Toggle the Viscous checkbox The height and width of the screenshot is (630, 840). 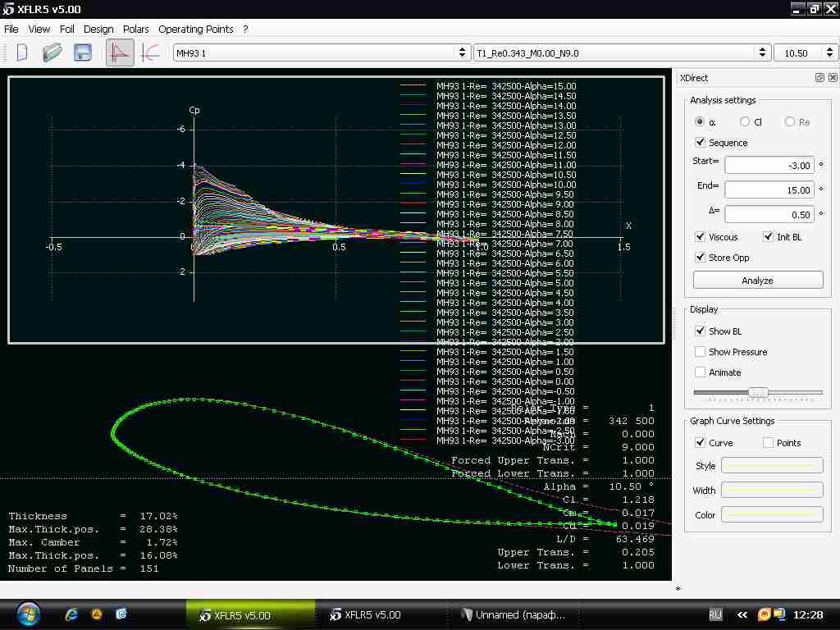pos(700,237)
